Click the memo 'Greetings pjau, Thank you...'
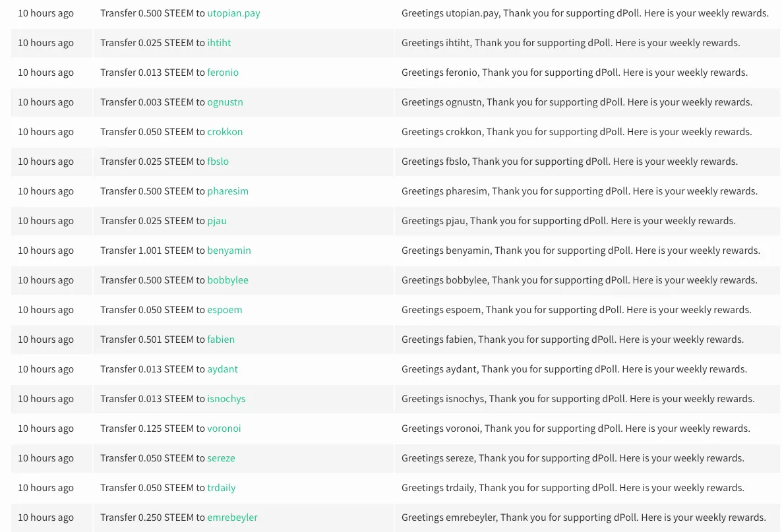Viewport: 782px width, 532px height. pyautogui.click(x=568, y=221)
